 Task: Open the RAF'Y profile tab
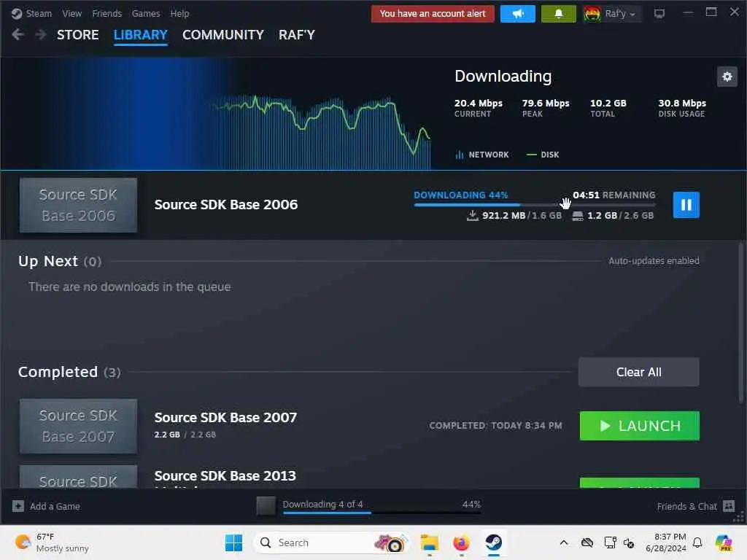[297, 35]
